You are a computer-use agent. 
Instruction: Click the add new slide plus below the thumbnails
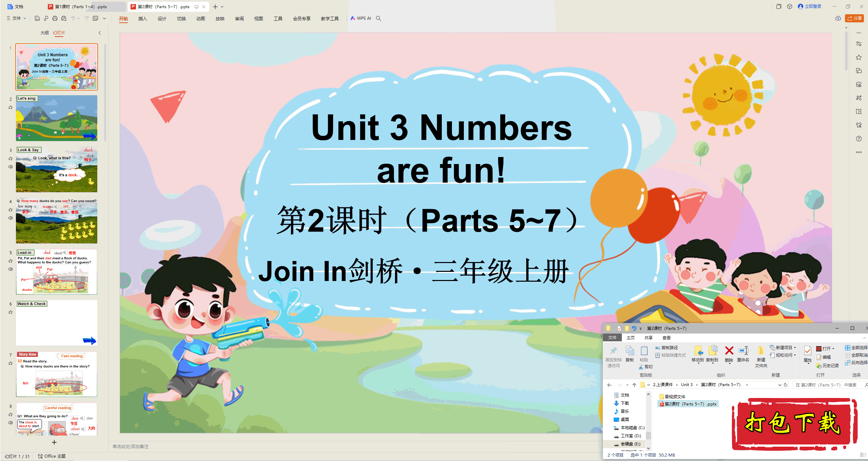pos(54,442)
